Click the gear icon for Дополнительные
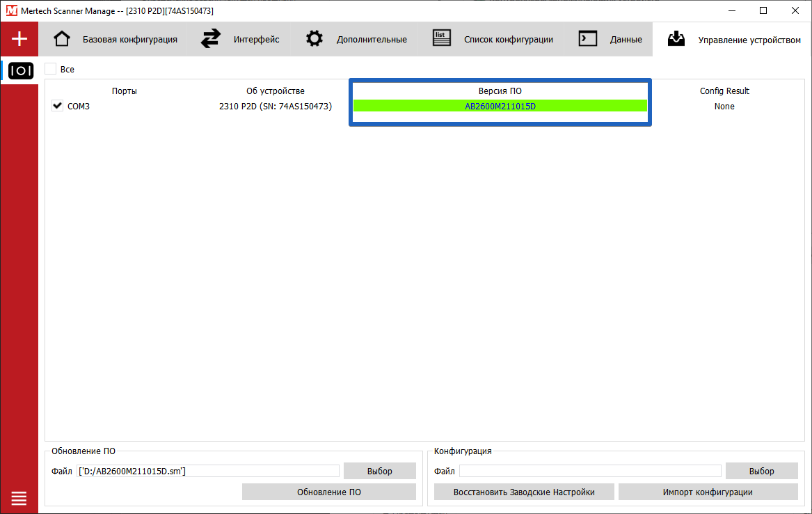Image resolution: width=812 pixels, height=514 pixels. pyautogui.click(x=315, y=39)
